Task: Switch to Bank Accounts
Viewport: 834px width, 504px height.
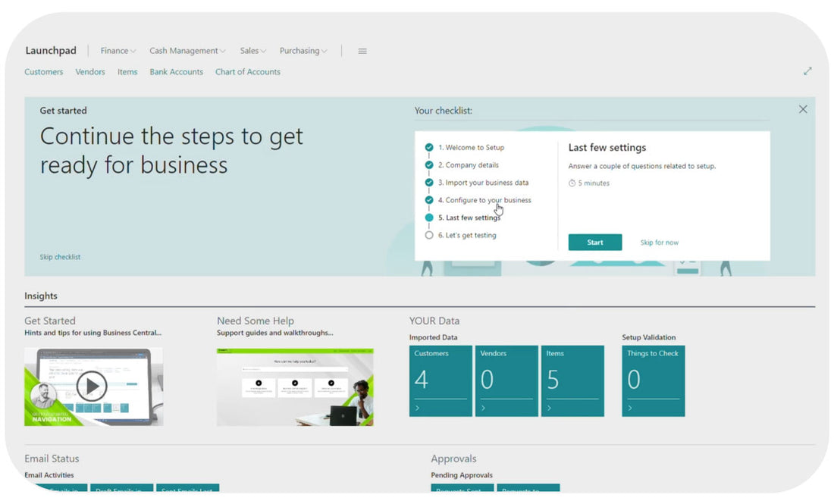Action: 176,71
